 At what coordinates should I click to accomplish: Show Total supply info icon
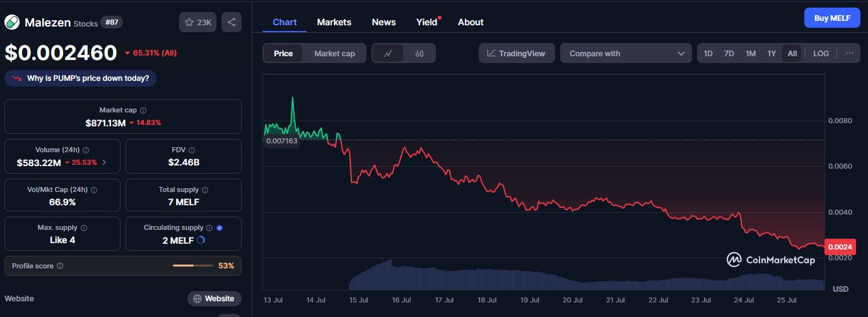pyautogui.click(x=205, y=189)
